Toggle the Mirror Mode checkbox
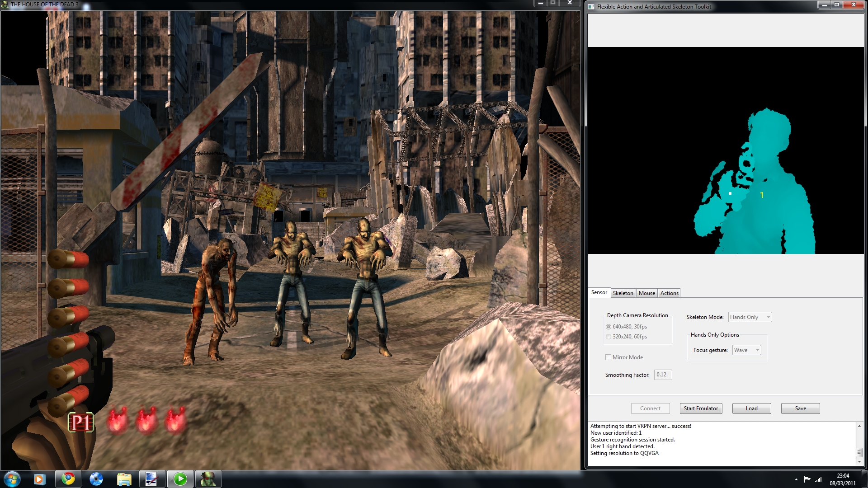 coord(608,357)
